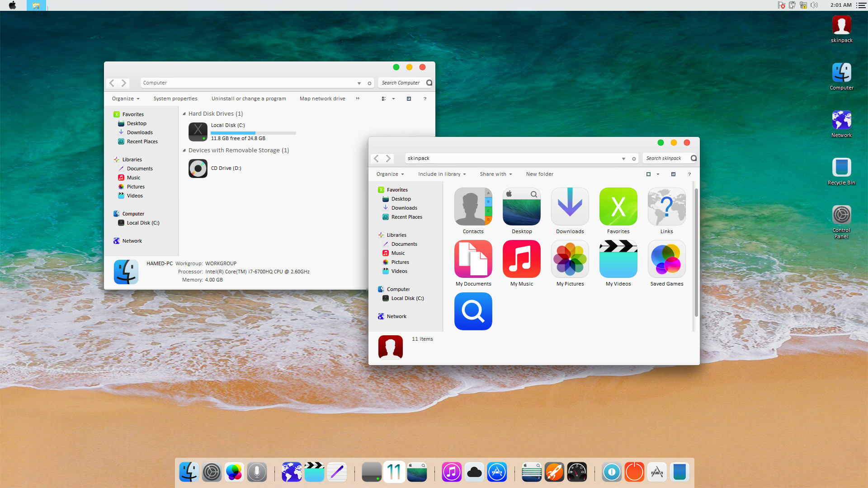Image resolution: width=868 pixels, height=488 pixels.
Task: Open the Searches magnifier folder icon
Action: 473,311
